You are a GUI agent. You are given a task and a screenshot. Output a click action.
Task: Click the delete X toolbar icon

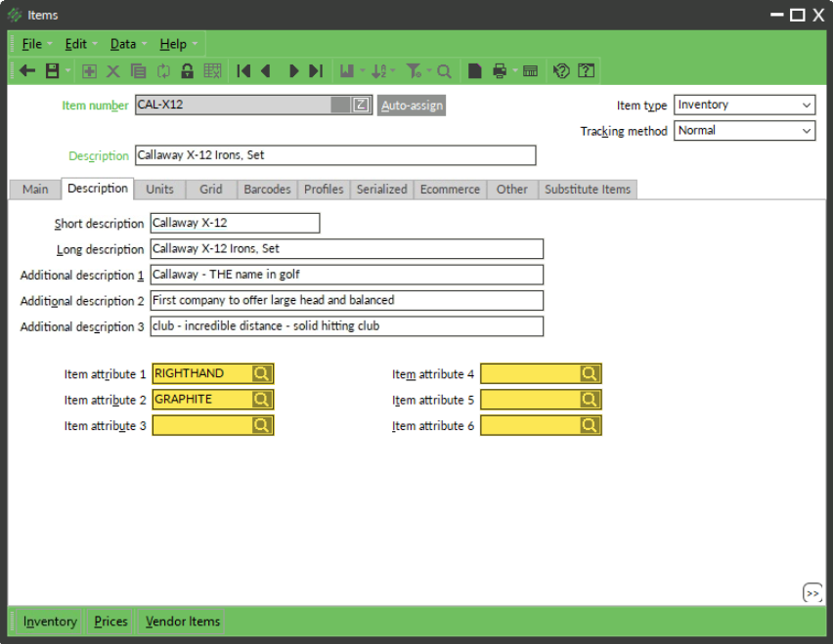(113, 71)
